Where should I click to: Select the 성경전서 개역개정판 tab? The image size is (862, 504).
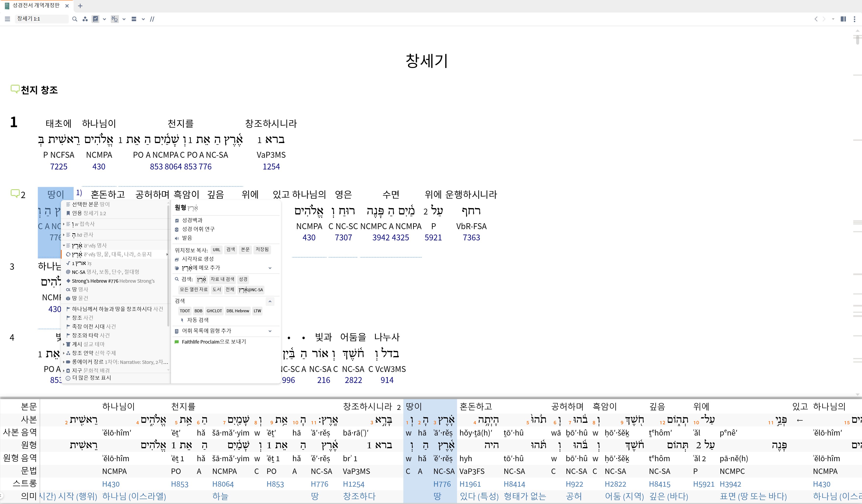point(36,5)
